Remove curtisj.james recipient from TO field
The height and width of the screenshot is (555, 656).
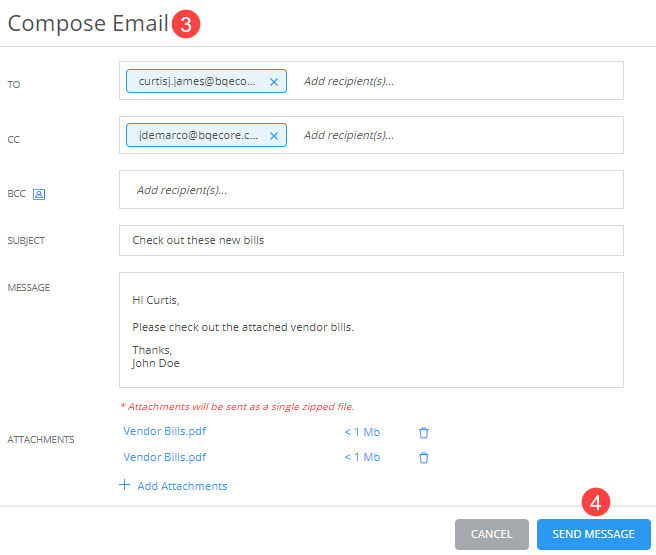point(274,82)
